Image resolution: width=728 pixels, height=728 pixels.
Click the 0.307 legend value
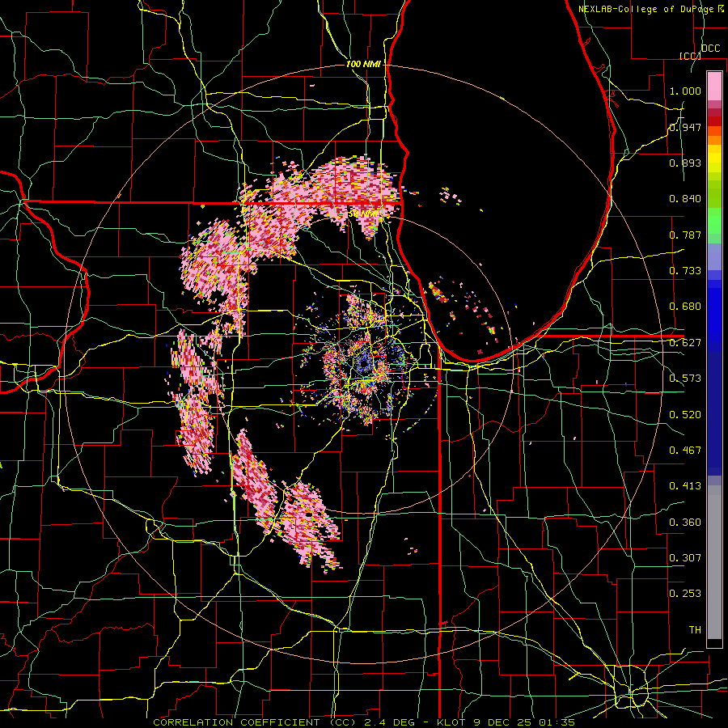685,557
